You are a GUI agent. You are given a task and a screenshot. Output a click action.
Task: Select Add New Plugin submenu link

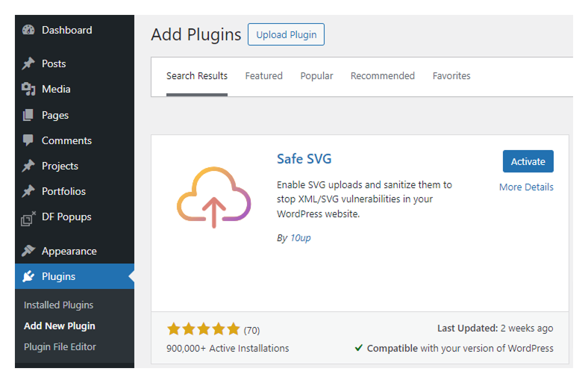(59, 326)
